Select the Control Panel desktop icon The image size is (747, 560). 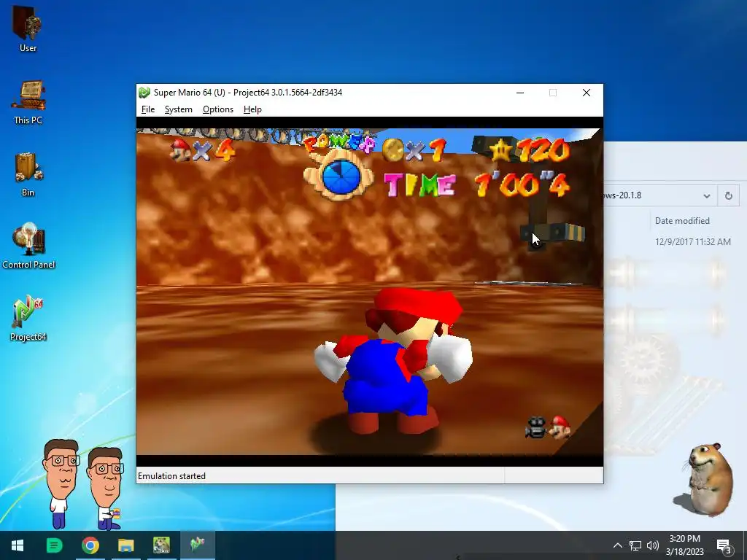28,246
